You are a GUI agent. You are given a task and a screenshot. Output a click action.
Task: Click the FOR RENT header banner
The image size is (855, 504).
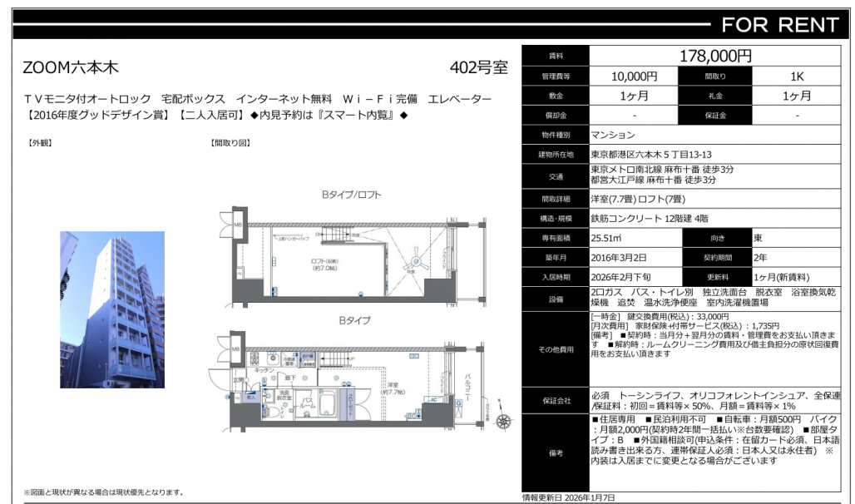779,25
